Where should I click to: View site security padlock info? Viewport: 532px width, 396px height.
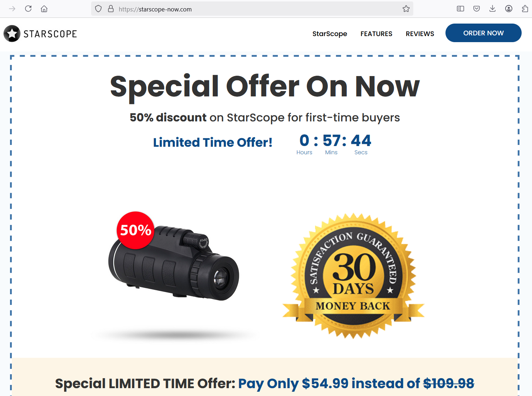(x=111, y=9)
